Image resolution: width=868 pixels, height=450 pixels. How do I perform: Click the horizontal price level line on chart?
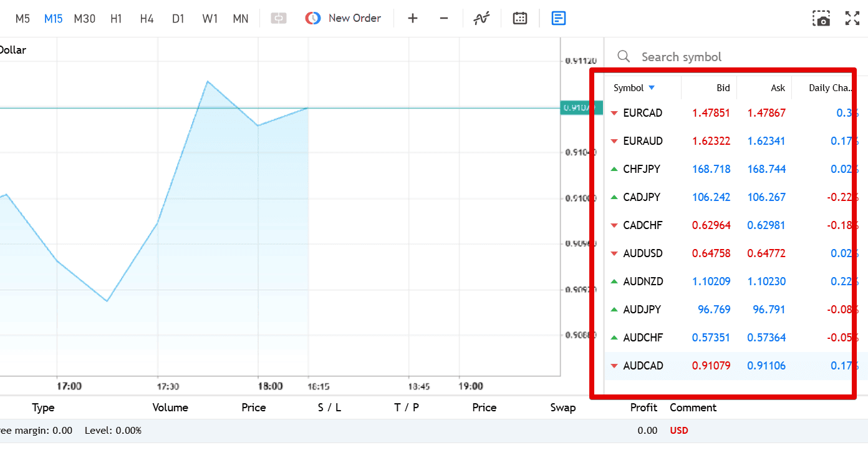(281, 107)
